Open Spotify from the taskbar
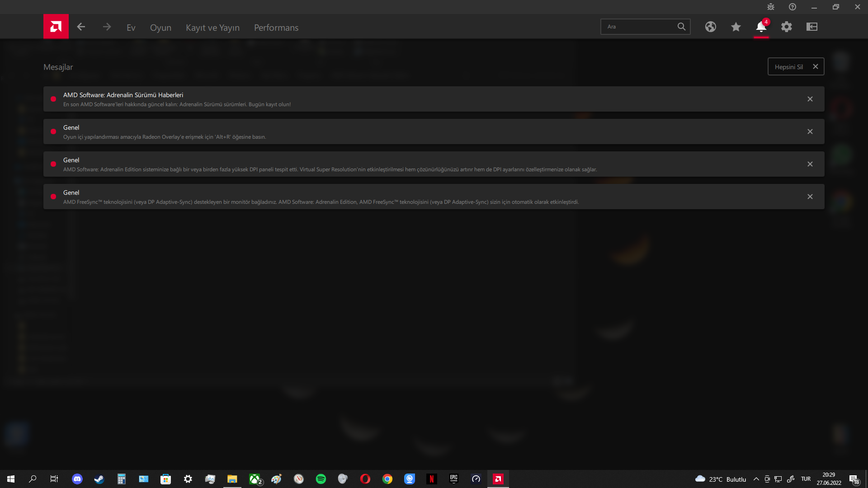Image resolution: width=868 pixels, height=488 pixels. [x=321, y=479]
